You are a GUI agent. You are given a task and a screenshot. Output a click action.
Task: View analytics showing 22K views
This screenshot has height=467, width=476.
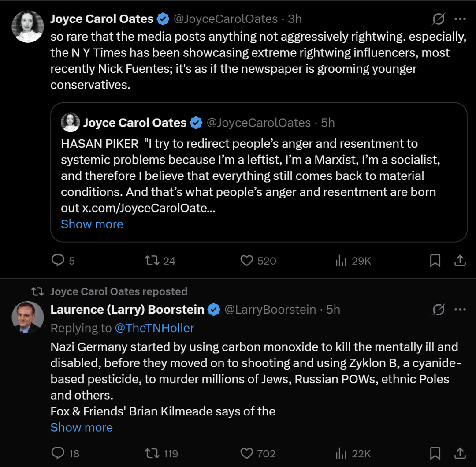353,453
